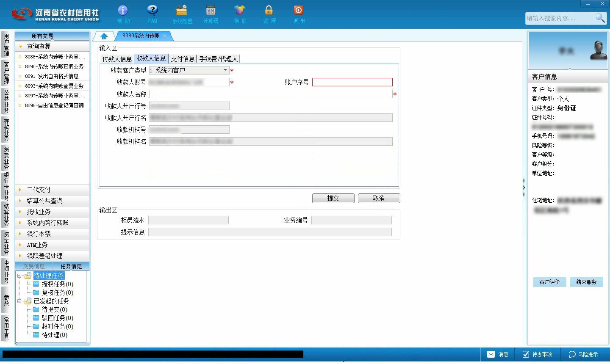Click the 换肤 (change skin) icon

pos(240,14)
